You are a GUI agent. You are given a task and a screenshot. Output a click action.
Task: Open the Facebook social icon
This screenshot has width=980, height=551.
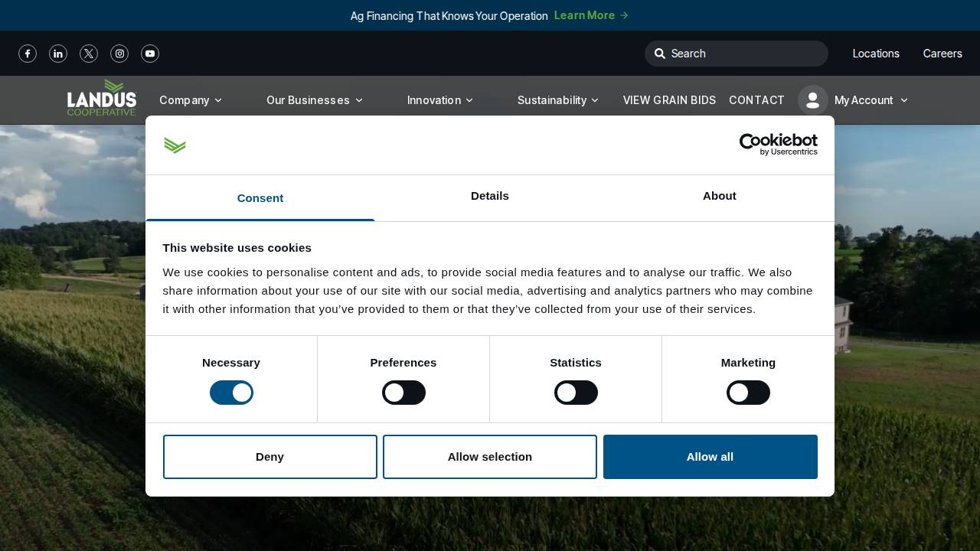click(x=28, y=54)
